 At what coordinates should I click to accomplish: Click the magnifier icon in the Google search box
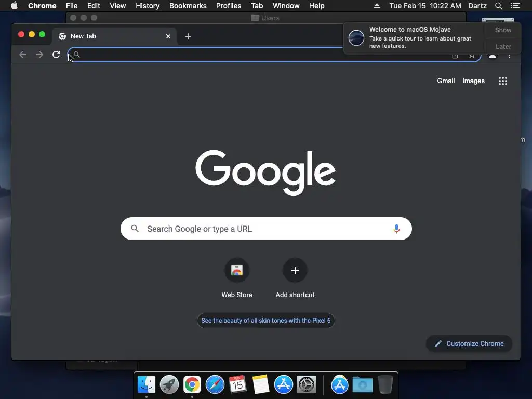pyautogui.click(x=135, y=229)
